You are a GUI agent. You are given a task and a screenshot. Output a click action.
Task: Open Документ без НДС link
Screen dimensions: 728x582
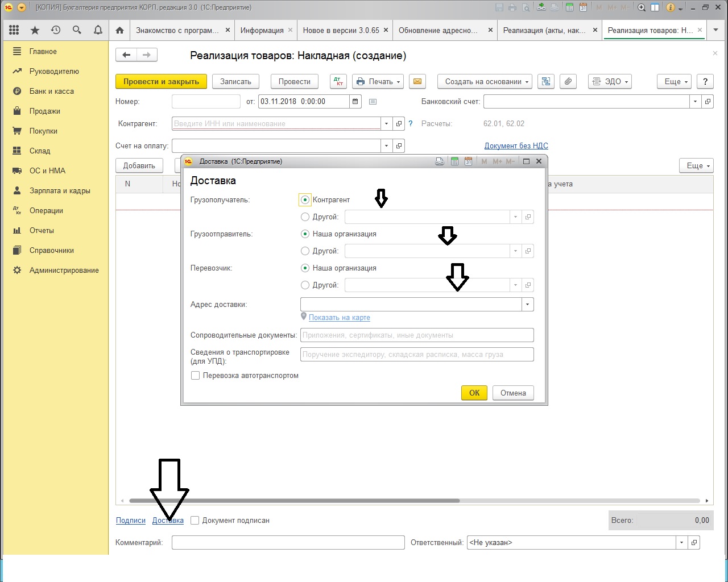(516, 145)
